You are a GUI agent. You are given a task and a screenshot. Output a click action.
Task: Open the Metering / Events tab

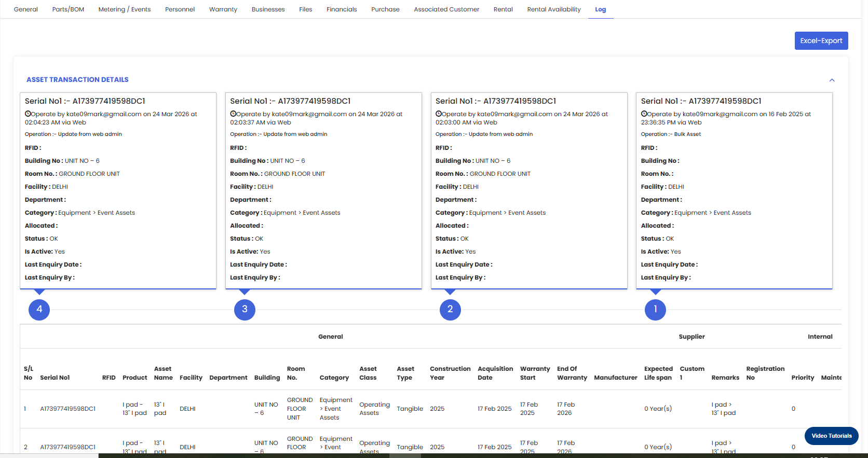pyautogui.click(x=125, y=9)
